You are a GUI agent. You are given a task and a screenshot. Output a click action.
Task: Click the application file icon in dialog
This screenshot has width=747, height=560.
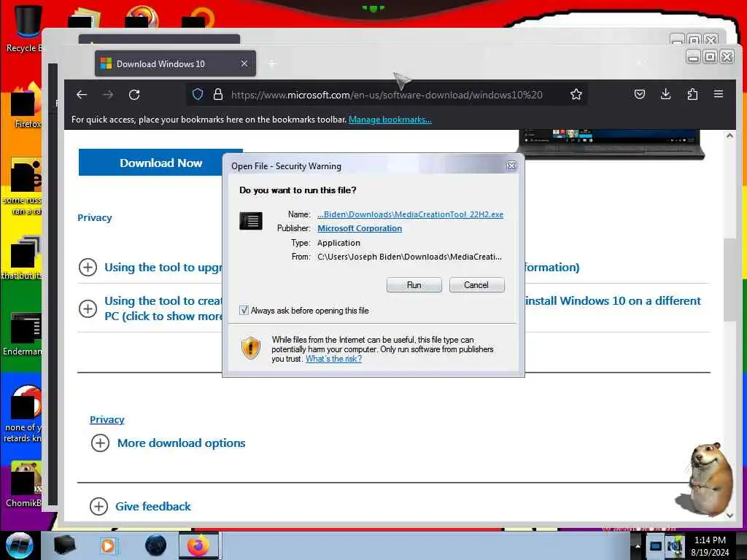click(x=251, y=221)
